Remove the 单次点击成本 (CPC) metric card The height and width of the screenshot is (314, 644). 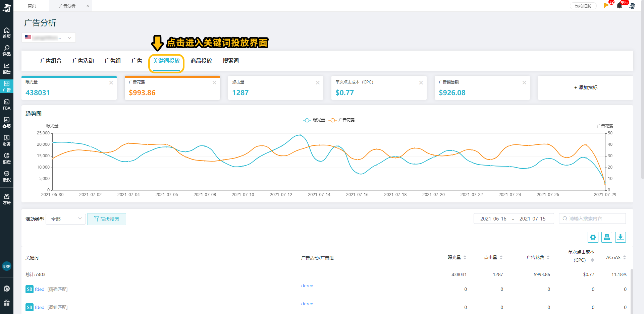(x=421, y=83)
